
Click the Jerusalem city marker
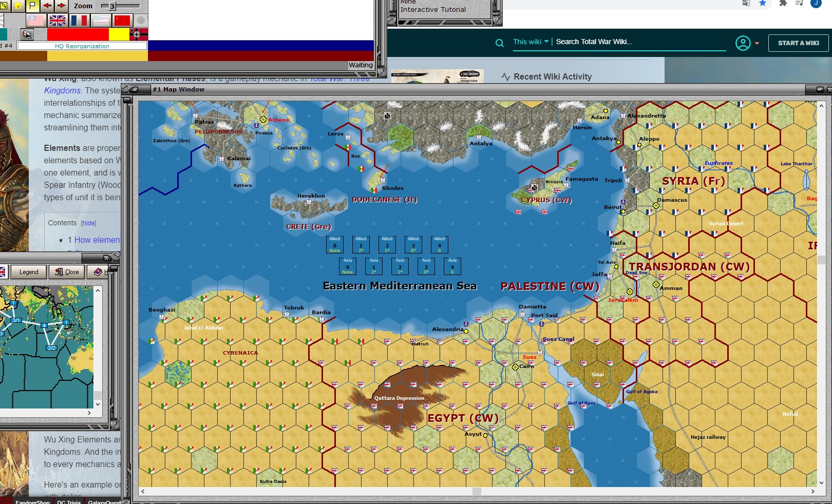click(x=630, y=292)
